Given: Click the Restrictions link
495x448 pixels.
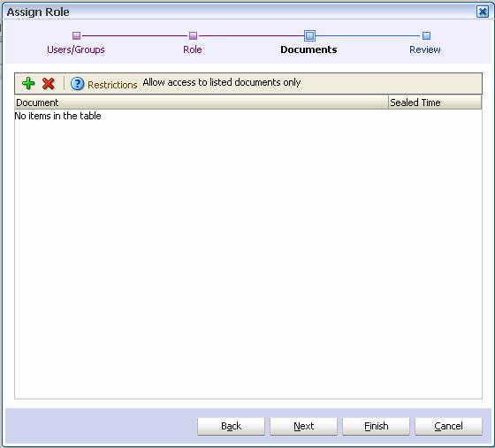Looking at the screenshot, I should tap(112, 85).
